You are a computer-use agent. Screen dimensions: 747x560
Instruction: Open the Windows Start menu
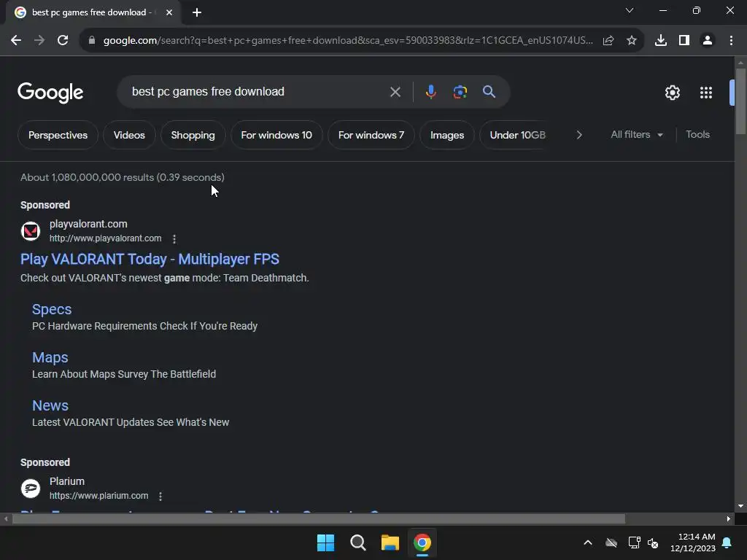(x=326, y=542)
